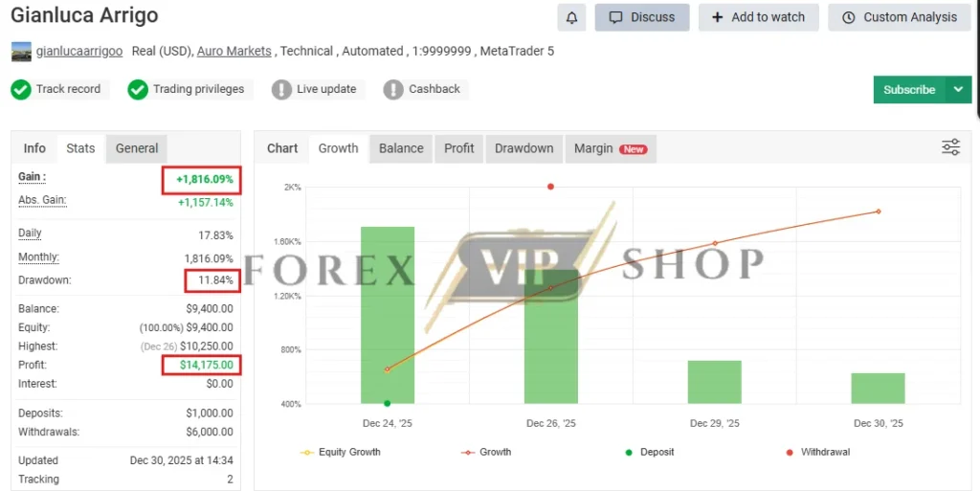Click the 11.84% drawdown value
The width and height of the screenshot is (980, 491).
tap(215, 280)
